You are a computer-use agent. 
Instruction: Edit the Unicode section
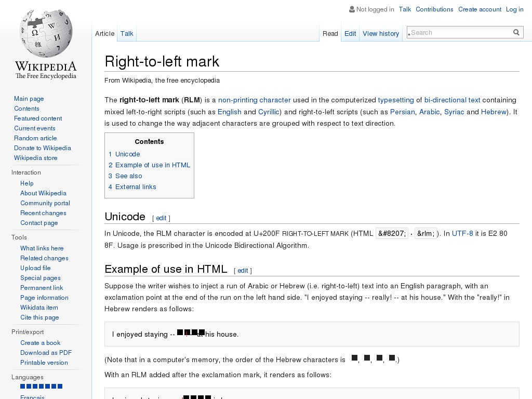[x=161, y=218]
